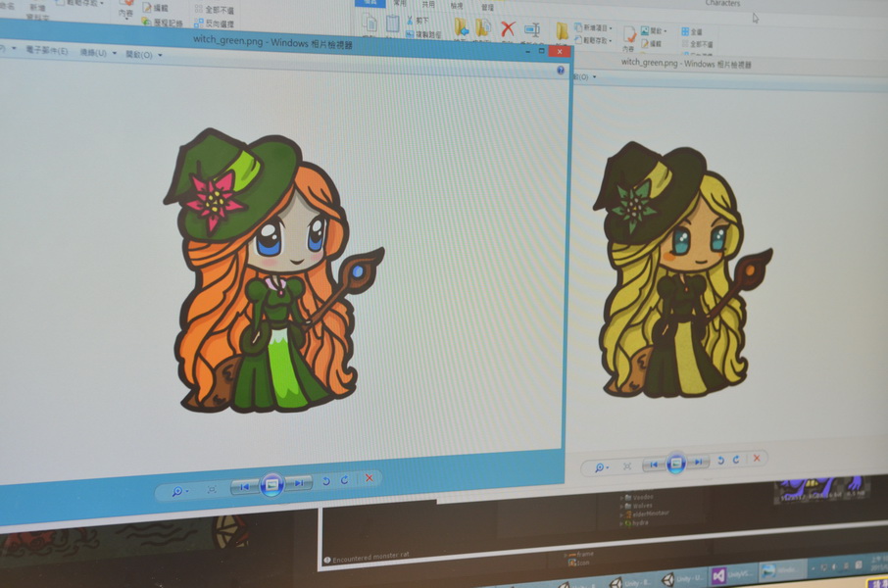
Task: Expand the 燒錄(U) burn menu
Action: tap(95, 52)
